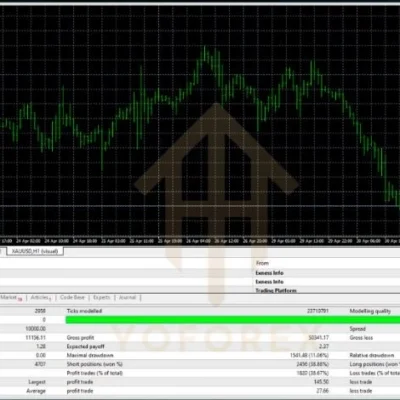Click the 'Long positions (won %)' label
Image resolution: width=400 pixels, height=400 pixels.
[x=375, y=364]
